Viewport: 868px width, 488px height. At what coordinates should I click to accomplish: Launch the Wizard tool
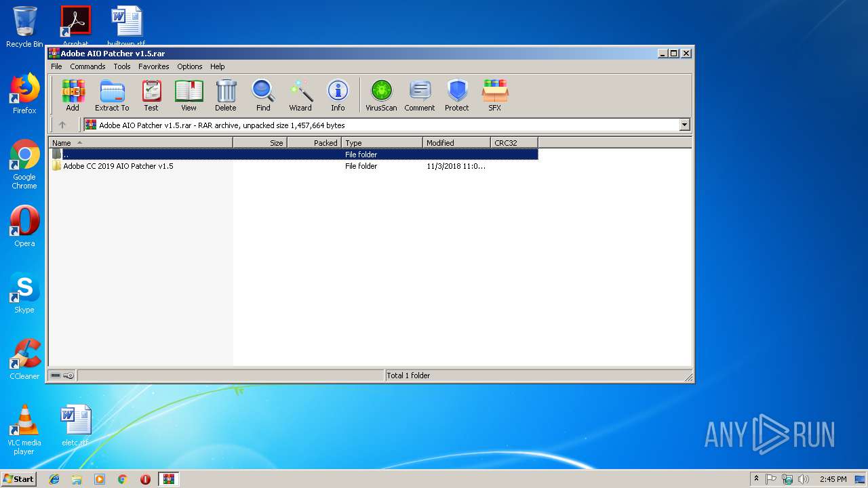(x=300, y=95)
